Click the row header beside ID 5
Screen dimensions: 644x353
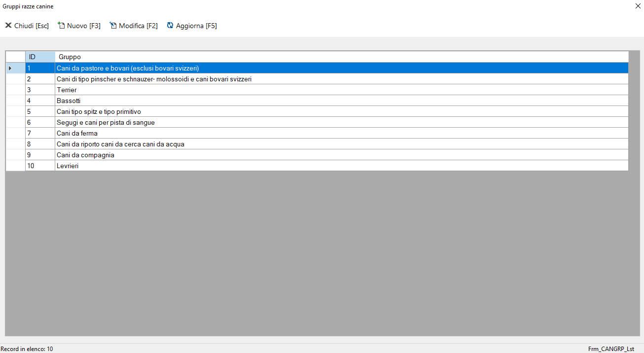pyautogui.click(x=15, y=111)
